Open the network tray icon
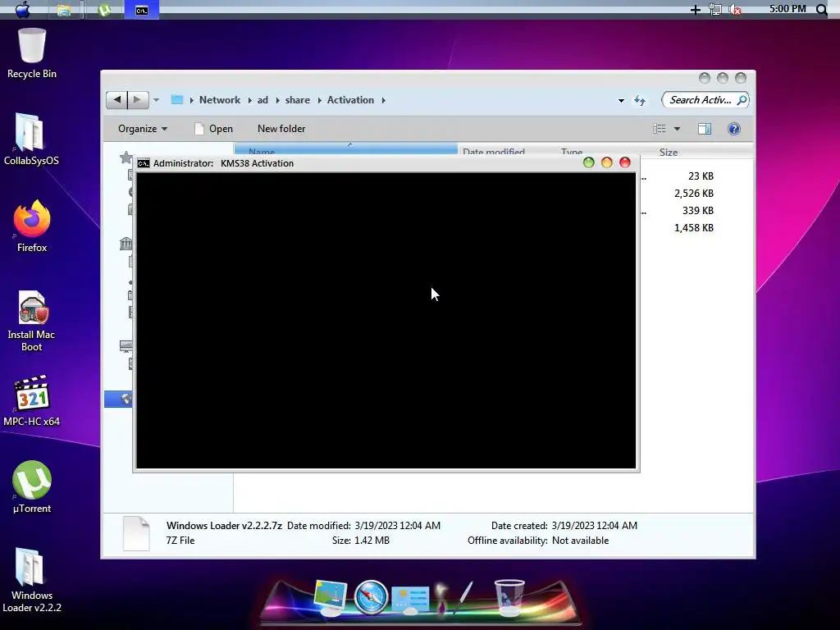 click(x=715, y=10)
